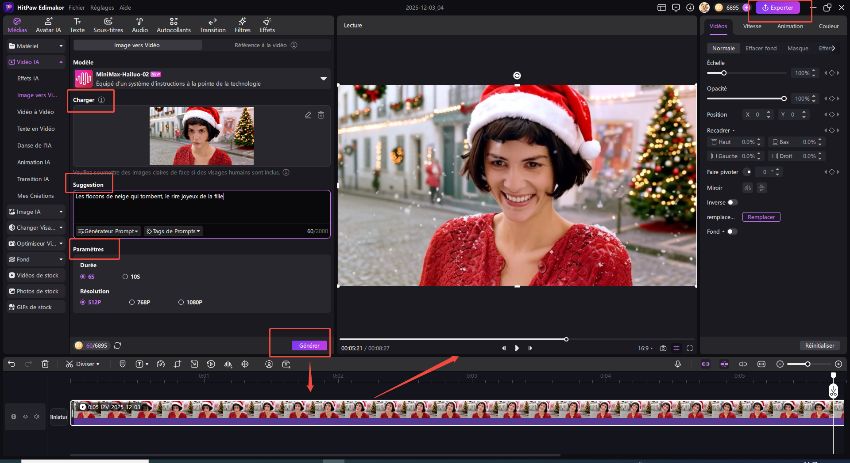
Task: Select the 6S duration option
Action: [x=87, y=276]
